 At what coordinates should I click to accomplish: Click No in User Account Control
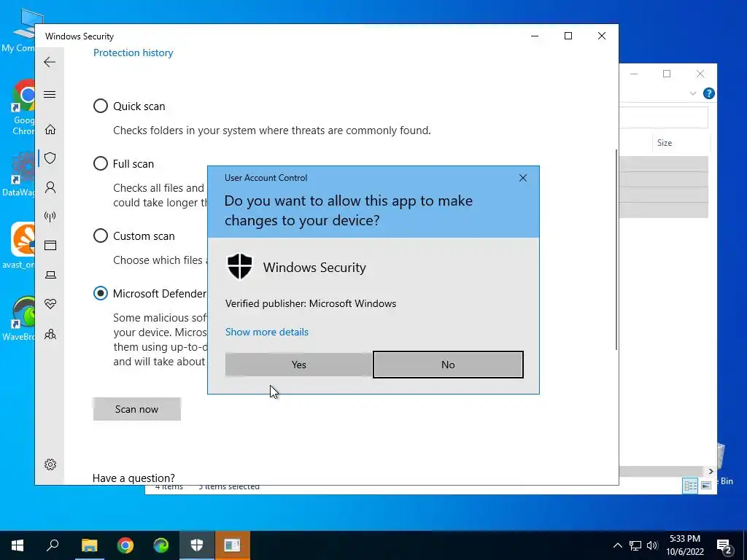coord(448,365)
